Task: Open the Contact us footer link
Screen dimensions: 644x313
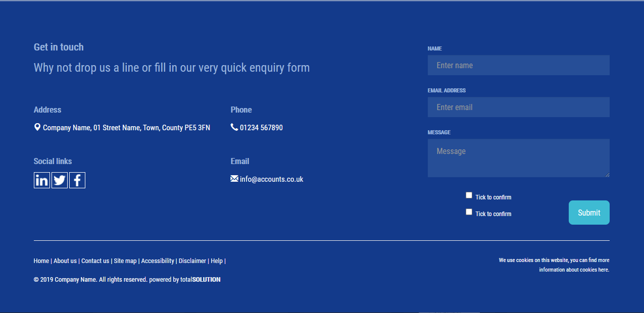Action: pos(95,261)
